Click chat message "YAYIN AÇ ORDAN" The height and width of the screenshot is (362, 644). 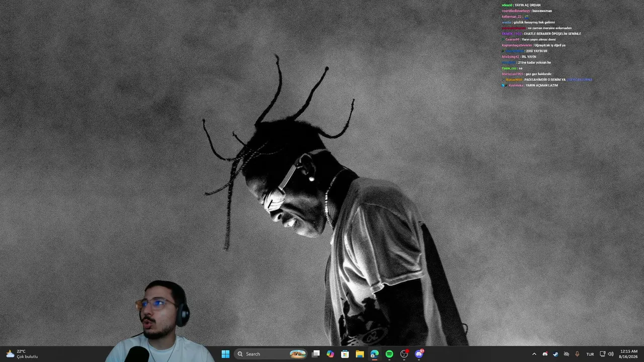click(x=528, y=5)
